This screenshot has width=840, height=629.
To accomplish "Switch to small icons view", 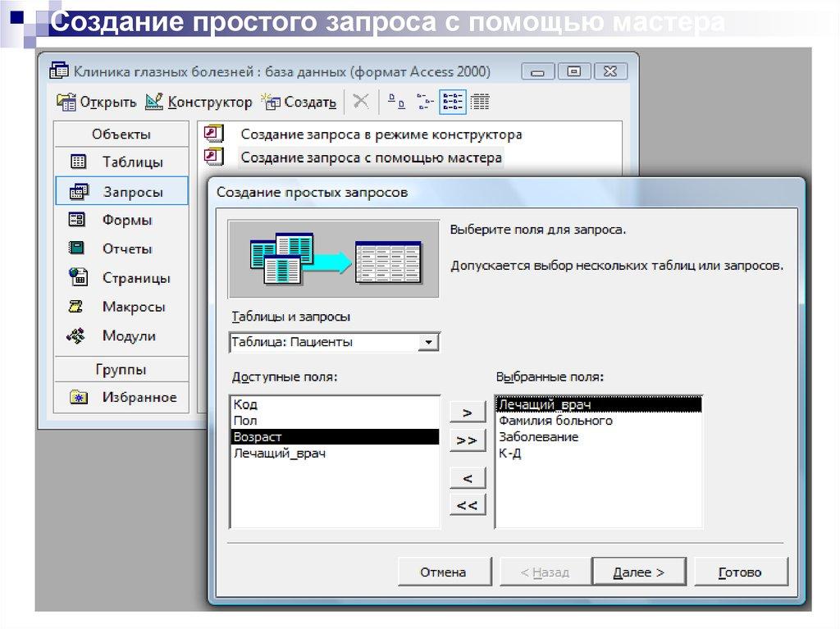I will tap(424, 102).
